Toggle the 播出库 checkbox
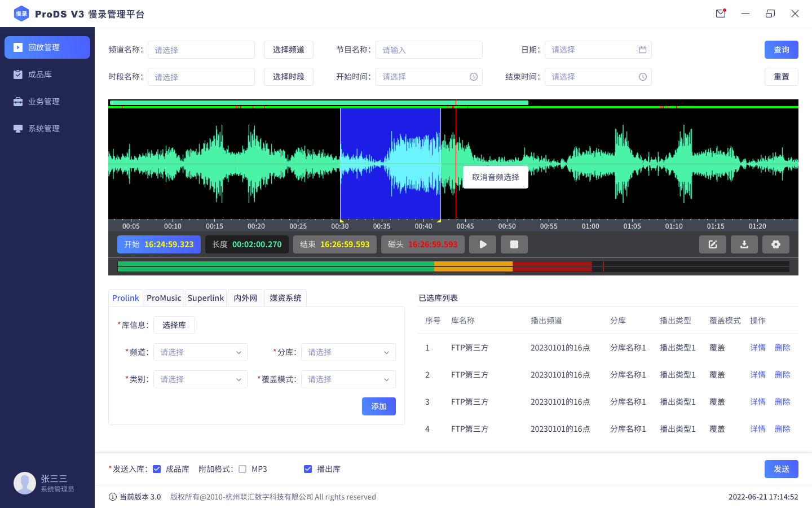The image size is (812, 508). point(308,469)
